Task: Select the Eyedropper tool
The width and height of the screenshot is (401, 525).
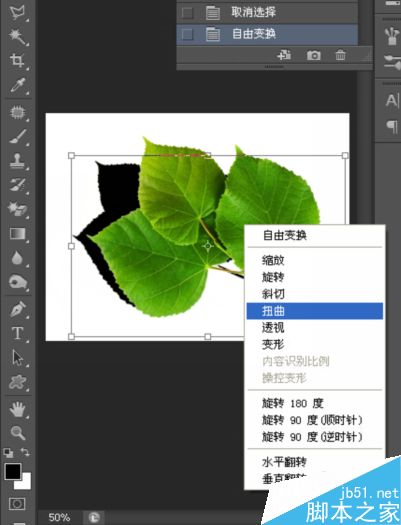Action: coord(17,85)
